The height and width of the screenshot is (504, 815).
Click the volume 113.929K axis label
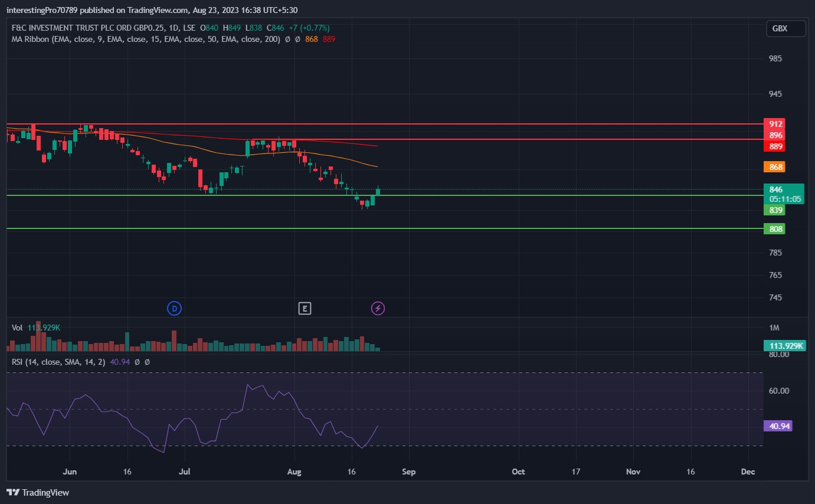(x=785, y=346)
